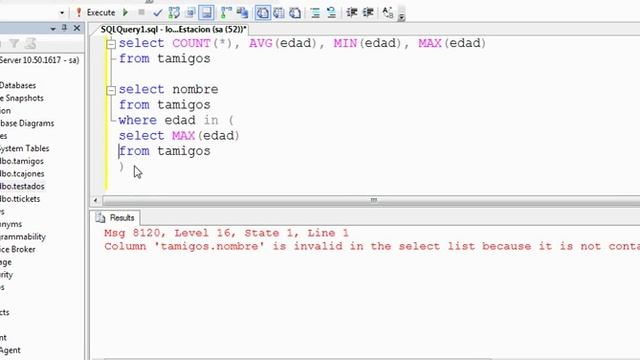The width and height of the screenshot is (640, 360).
Task: Open the Query Options icon
Action: tap(190, 13)
